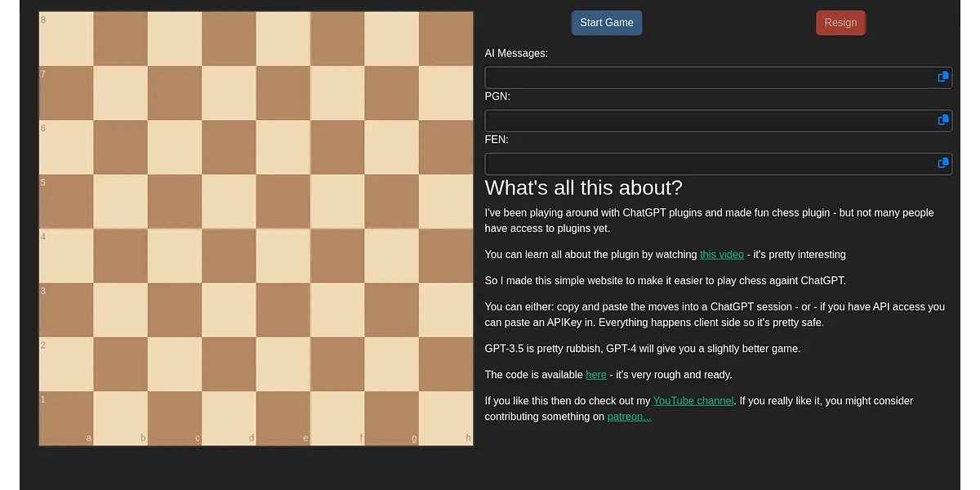Click the "What's all this about?" heading

tap(583, 188)
